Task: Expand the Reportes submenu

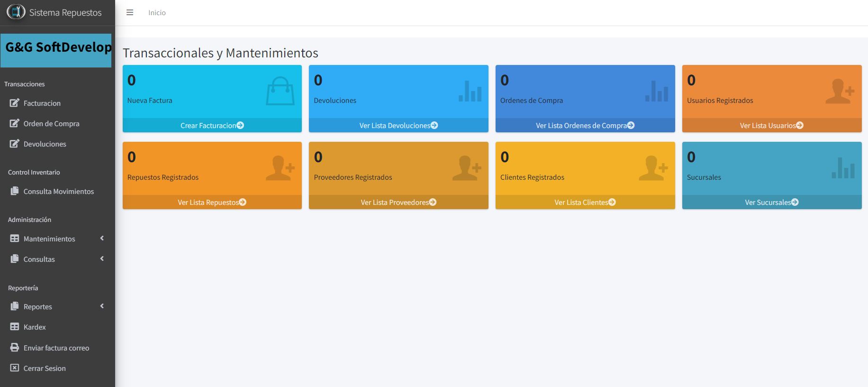Action: click(x=38, y=306)
